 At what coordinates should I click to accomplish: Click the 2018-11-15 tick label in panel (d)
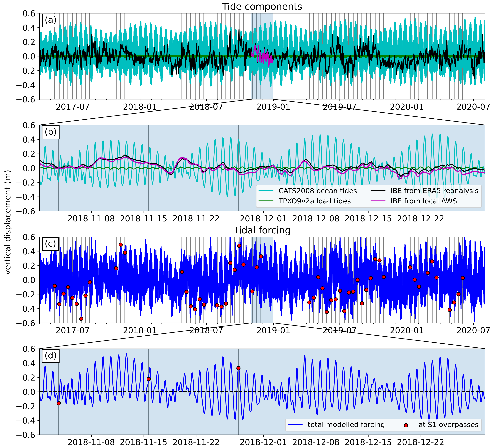click(x=144, y=442)
